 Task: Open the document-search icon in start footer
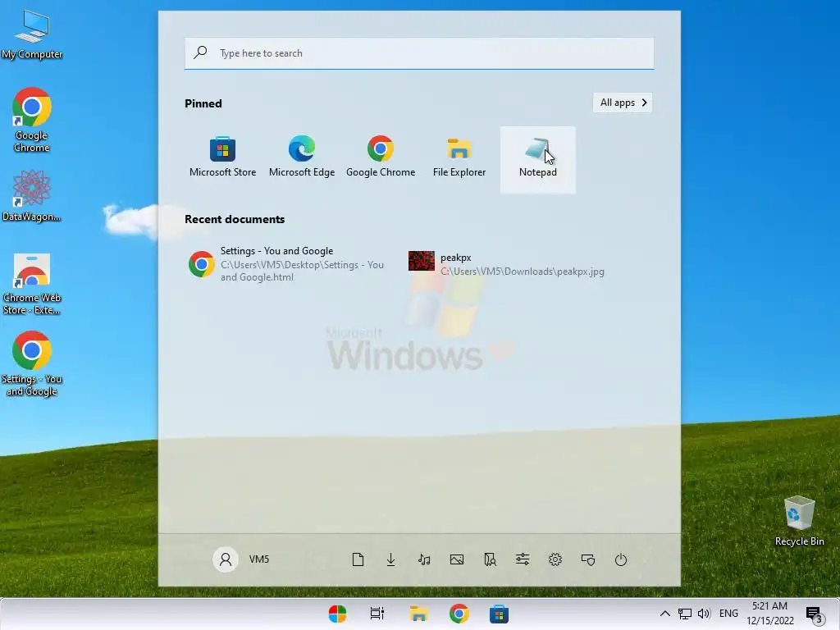(x=490, y=559)
